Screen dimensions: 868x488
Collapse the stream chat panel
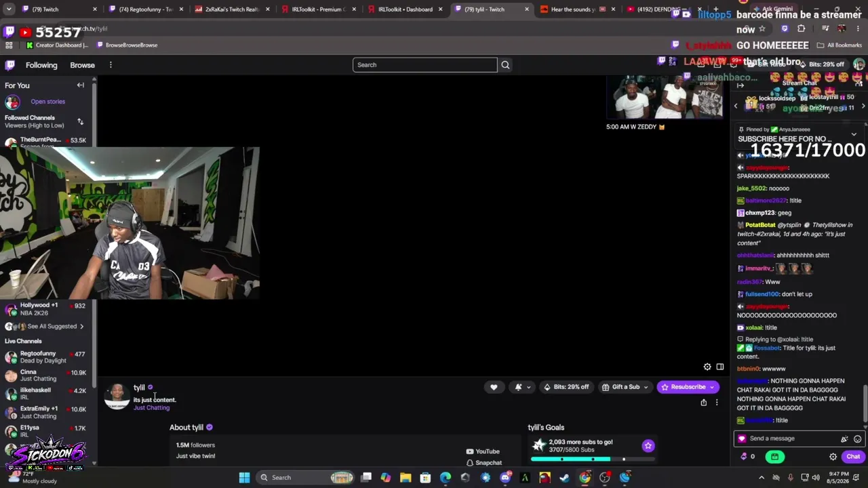741,85
